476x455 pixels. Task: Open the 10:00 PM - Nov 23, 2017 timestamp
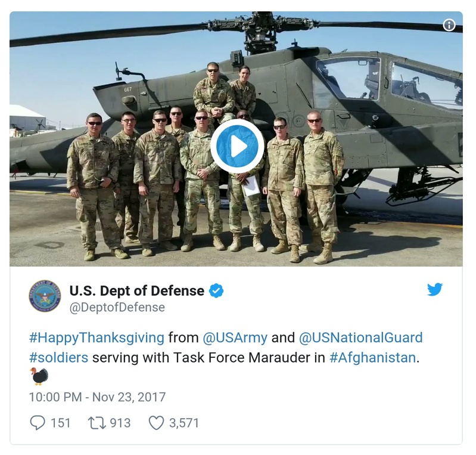(x=98, y=397)
